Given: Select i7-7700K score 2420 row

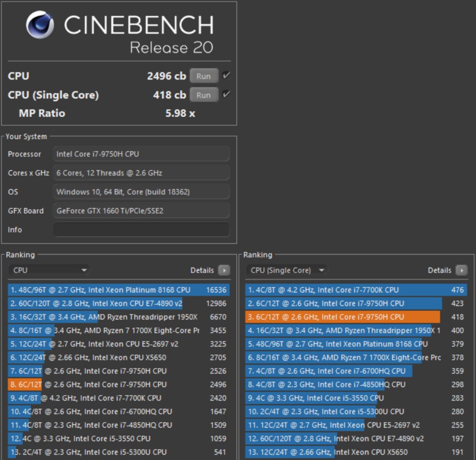Looking at the screenshot, I should tap(119, 398).
